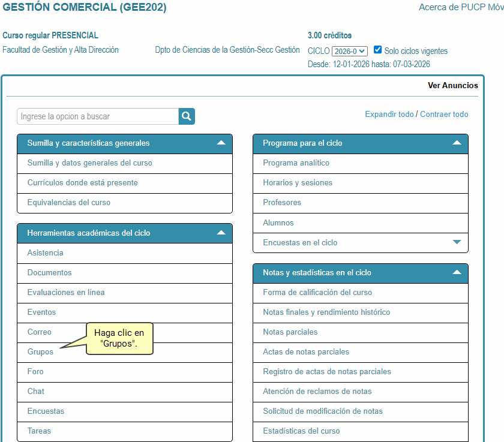Click the Expandir todo link
Image resolution: width=504 pixels, height=442 pixels.
click(x=389, y=114)
